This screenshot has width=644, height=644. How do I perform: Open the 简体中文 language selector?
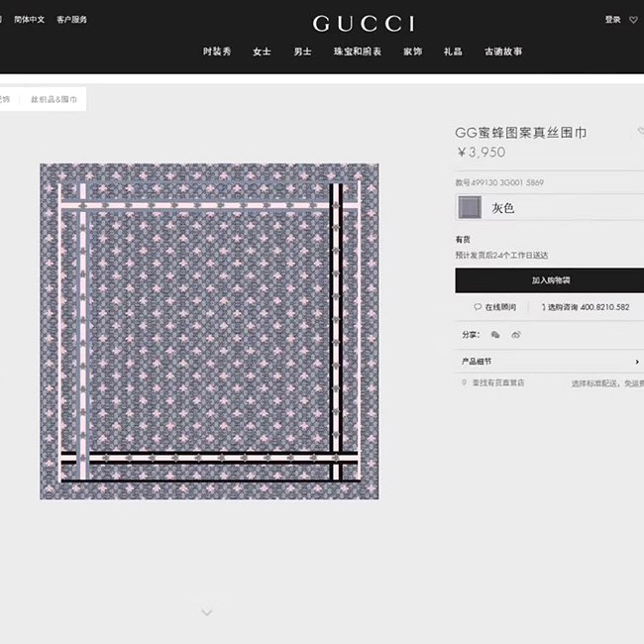click(29, 19)
